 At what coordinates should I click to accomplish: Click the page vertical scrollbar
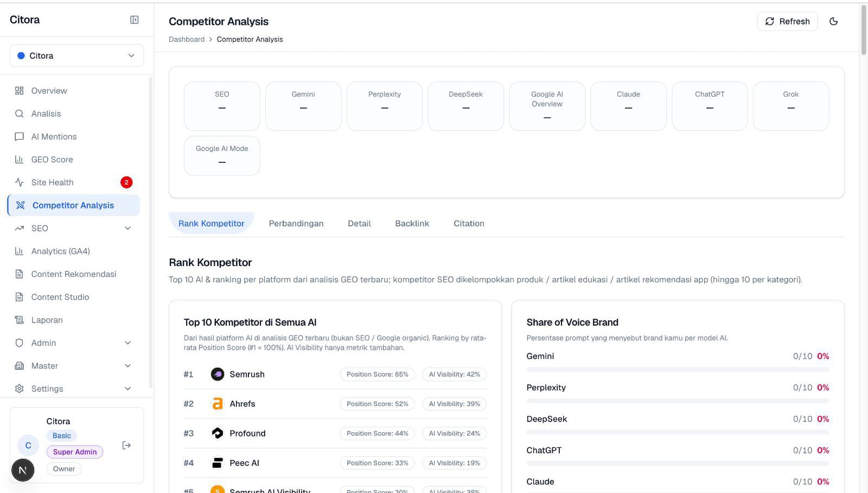click(864, 30)
